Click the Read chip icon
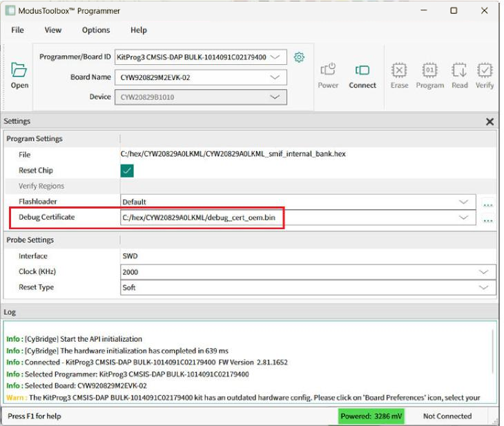The height and width of the screenshot is (426, 504). click(x=459, y=70)
